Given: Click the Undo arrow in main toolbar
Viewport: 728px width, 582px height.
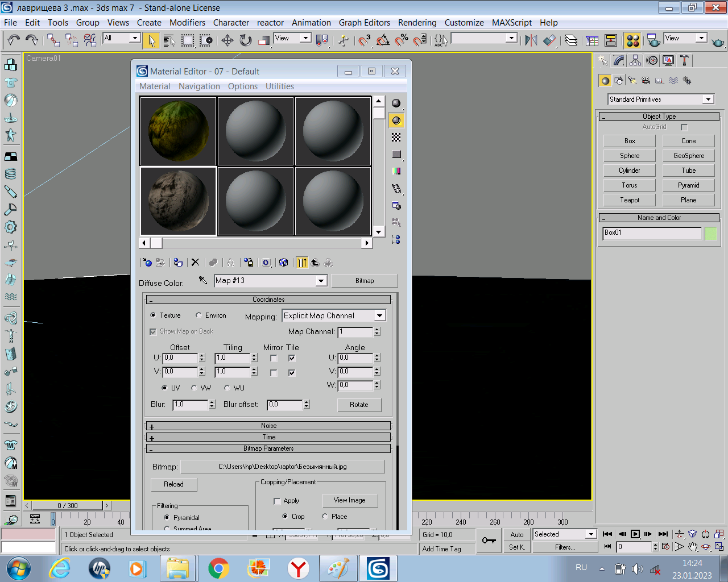Looking at the screenshot, I should tap(14, 40).
